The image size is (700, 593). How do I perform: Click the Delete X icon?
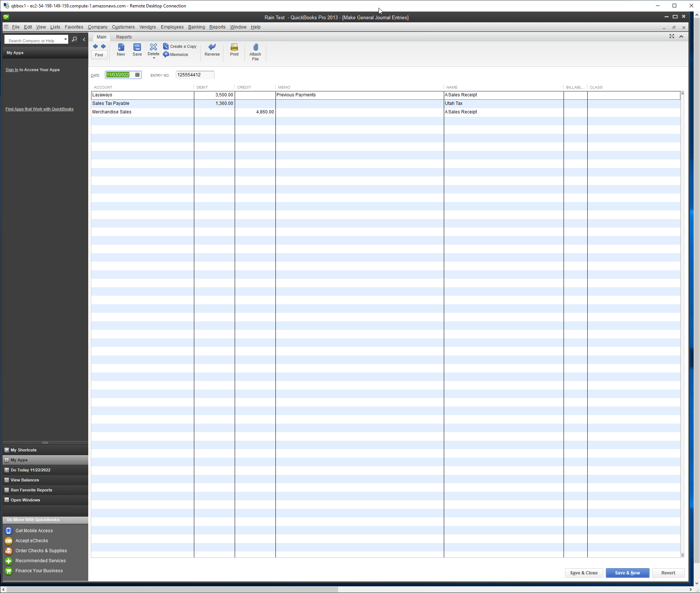[x=153, y=47]
